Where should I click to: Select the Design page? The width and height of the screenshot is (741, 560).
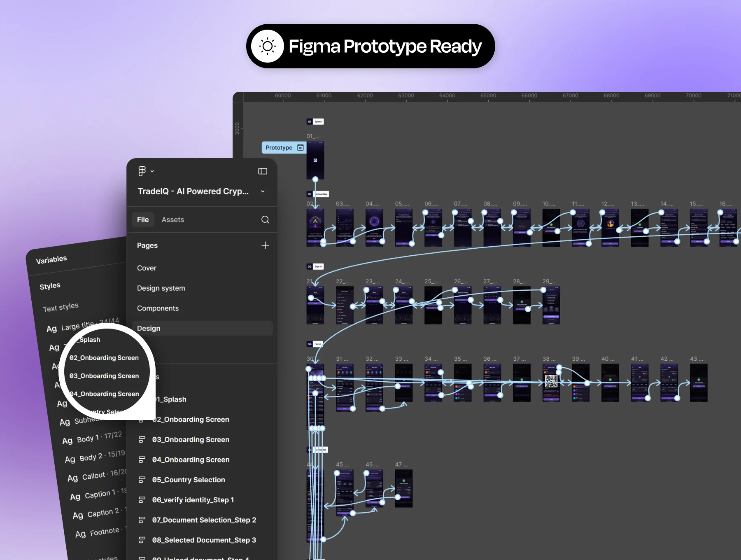[x=202, y=329]
